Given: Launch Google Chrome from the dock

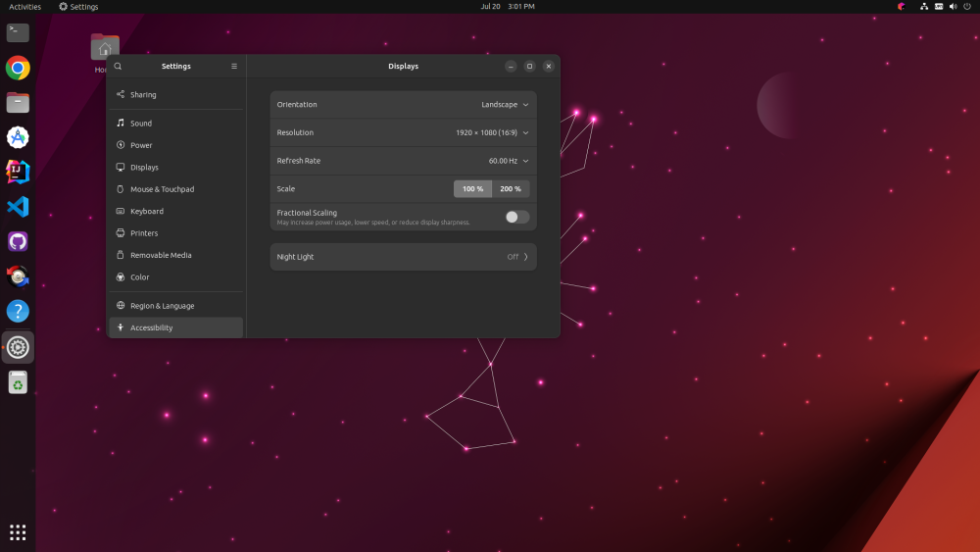Looking at the screenshot, I should click(18, 68).
